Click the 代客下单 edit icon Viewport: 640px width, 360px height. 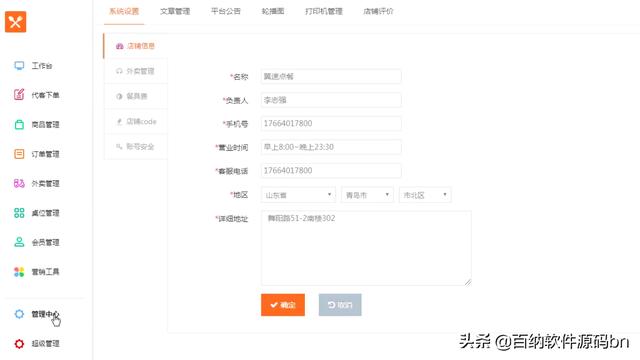coord(19,95)
